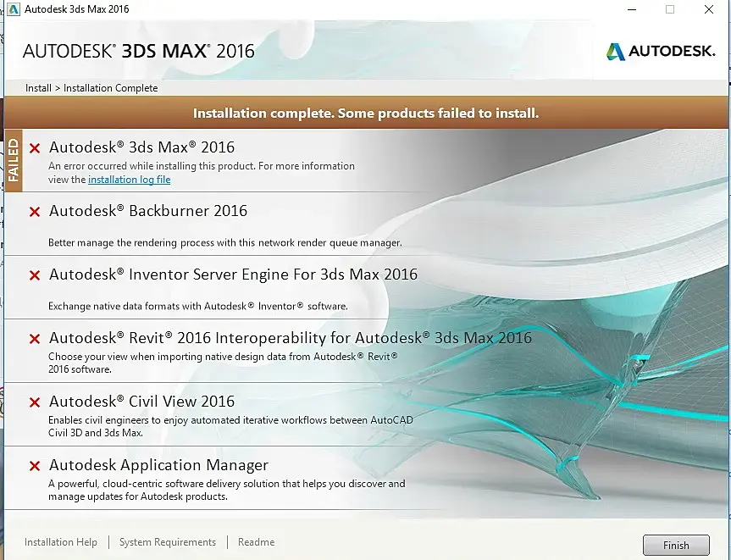Click the FAILED vertical status label
Image resolution: width=731 pixels, height=560 pixels.
14,160
